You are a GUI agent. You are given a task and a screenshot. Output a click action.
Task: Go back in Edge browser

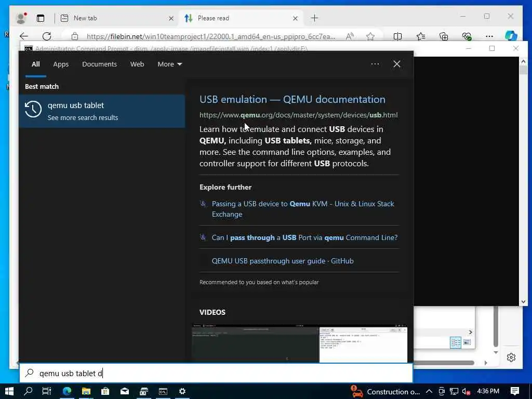24,36
